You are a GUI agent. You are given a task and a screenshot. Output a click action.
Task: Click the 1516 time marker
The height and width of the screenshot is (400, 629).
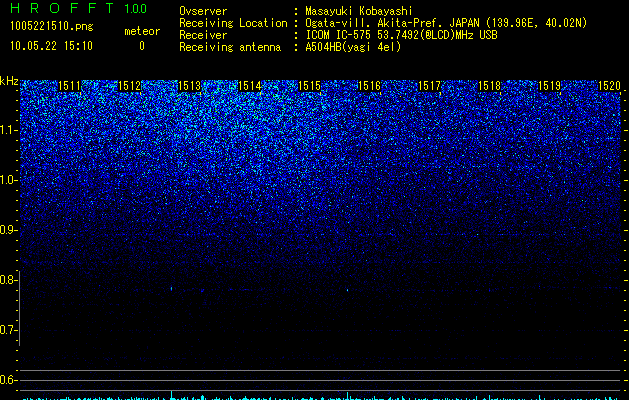pyautogui.click(x=369, y=86)
